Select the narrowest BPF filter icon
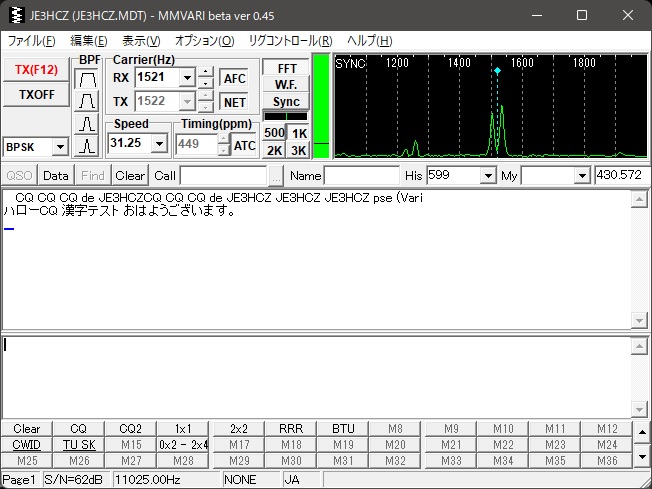This screenshot has width=652, height=489. pos(88,146)
